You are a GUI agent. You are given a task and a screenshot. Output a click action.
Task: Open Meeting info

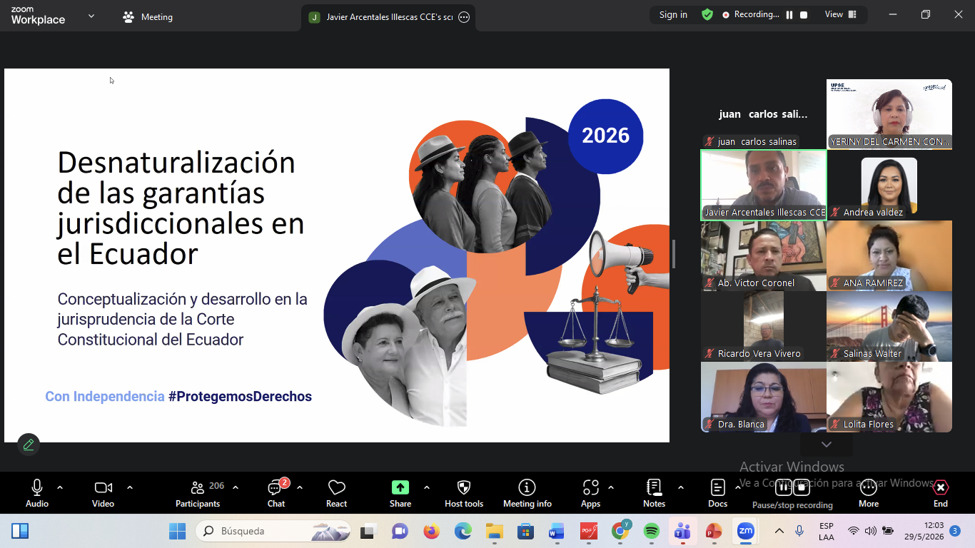click(x=527, y=493)
